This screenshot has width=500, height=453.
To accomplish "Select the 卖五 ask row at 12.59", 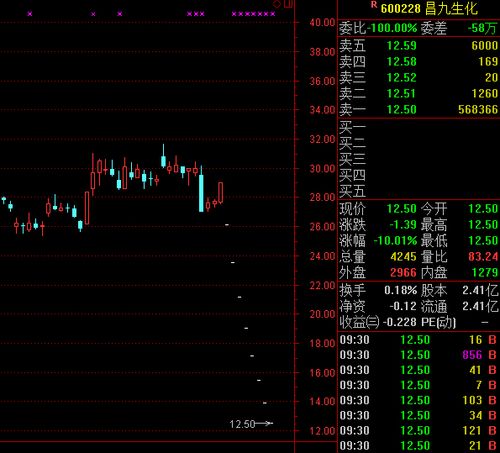I will coord(419,45).
